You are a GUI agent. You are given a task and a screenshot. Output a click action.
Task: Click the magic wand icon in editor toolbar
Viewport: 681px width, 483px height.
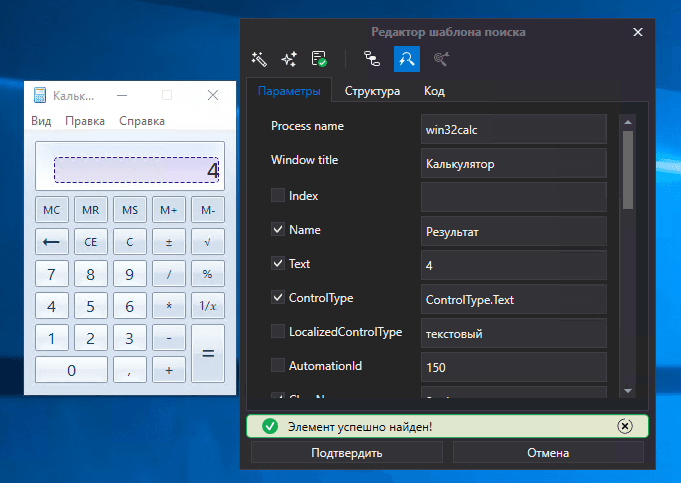point(260,59)
